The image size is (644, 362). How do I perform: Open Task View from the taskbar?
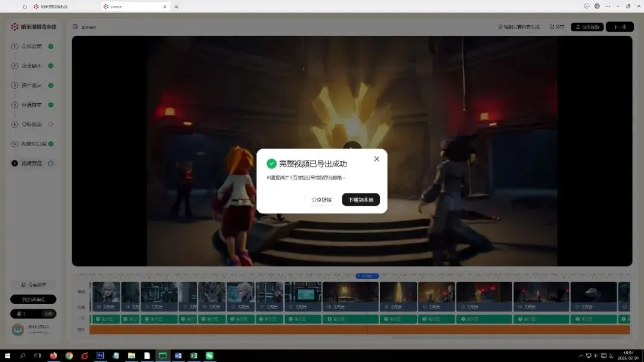coord(38,356)
